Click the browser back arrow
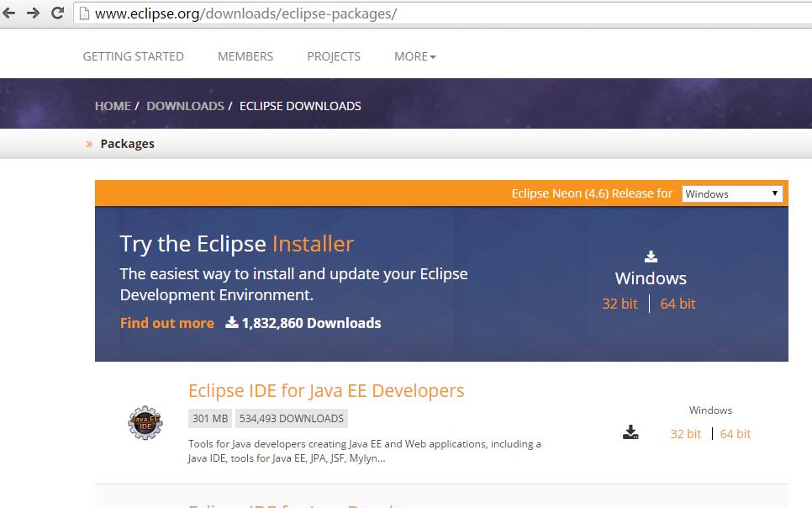 click(x=8, y=13)
